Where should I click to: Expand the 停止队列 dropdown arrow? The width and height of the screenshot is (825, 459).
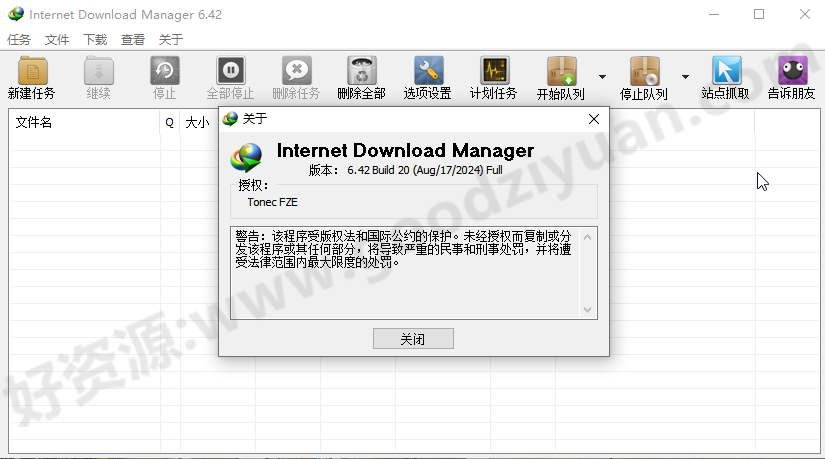(x=685, y=77)
